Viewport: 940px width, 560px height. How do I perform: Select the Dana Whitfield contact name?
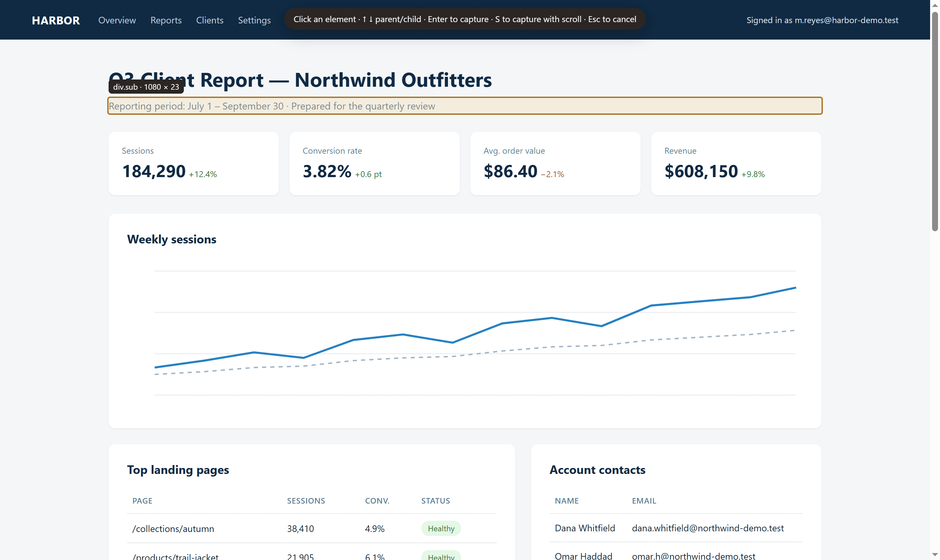[x=585, y=528]
